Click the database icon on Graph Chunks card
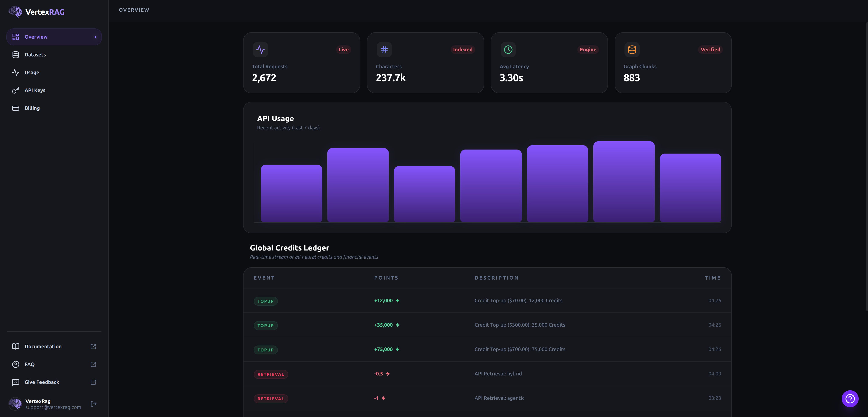Viewport: 868px width, 417px height. [x=632, y=49]
